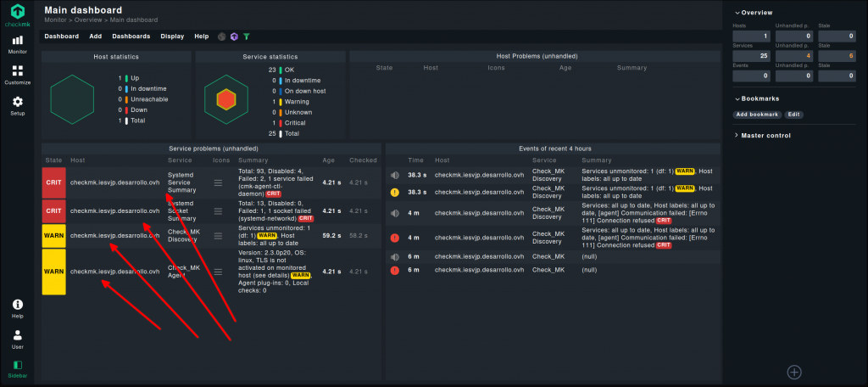Click the purple hexagon arrow icon

pyautogui.click(x=234, y=36)
